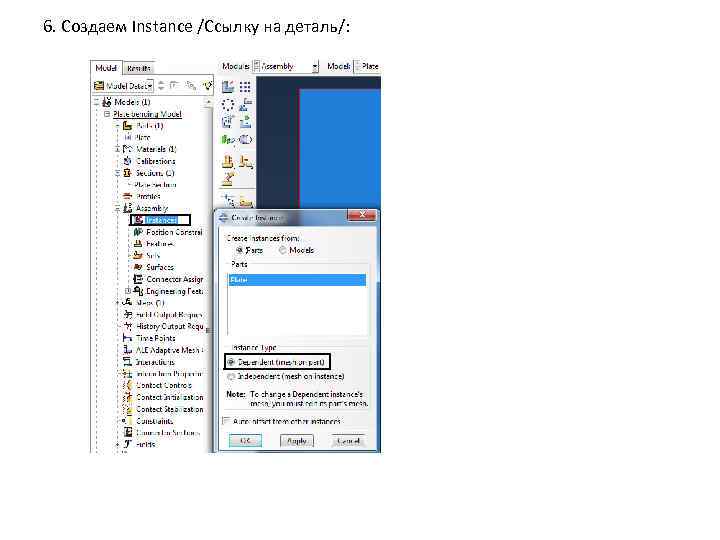
Task: Select the Create Datum Point tool
Action: click(x=228, y=201)
